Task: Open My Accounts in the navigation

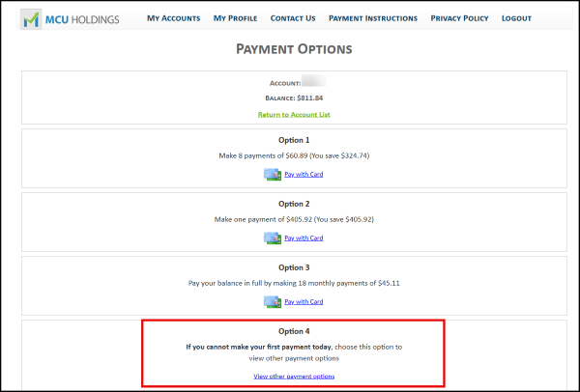Action: coord(173,18)
